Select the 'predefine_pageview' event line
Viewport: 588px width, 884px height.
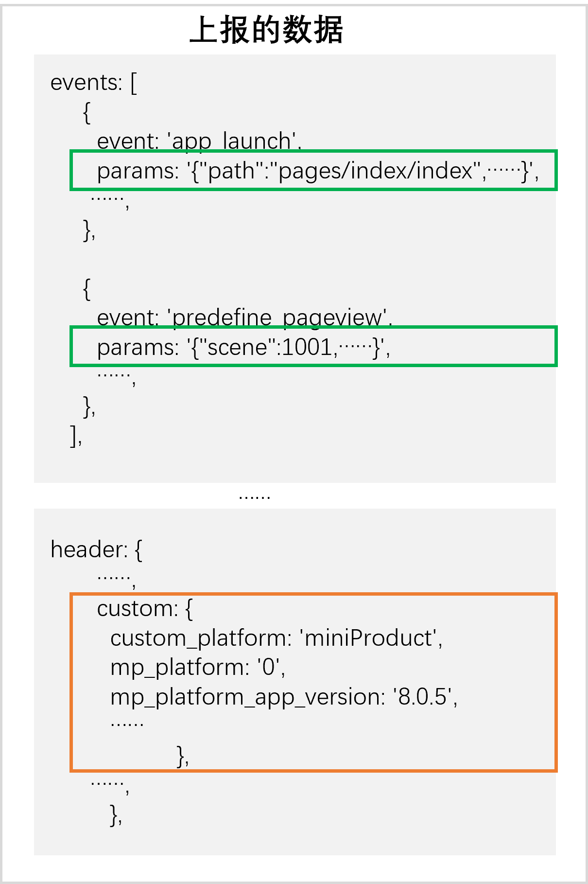[x=244, y=318]
